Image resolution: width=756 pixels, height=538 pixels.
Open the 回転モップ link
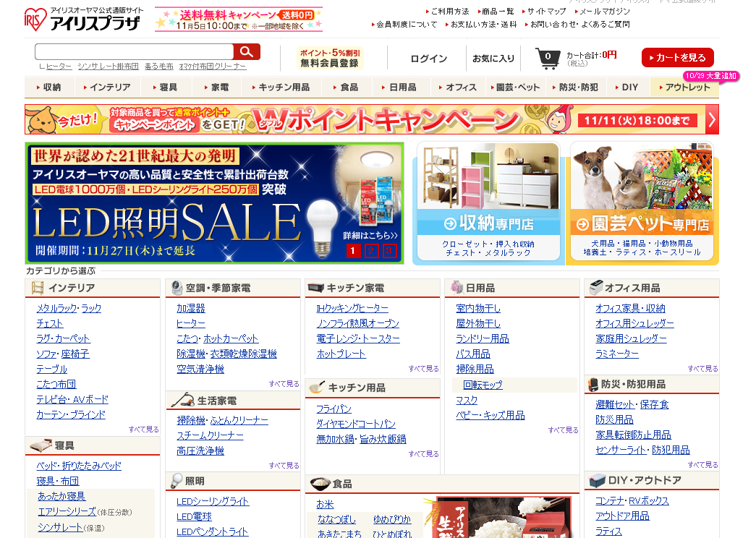pos(483,385)
